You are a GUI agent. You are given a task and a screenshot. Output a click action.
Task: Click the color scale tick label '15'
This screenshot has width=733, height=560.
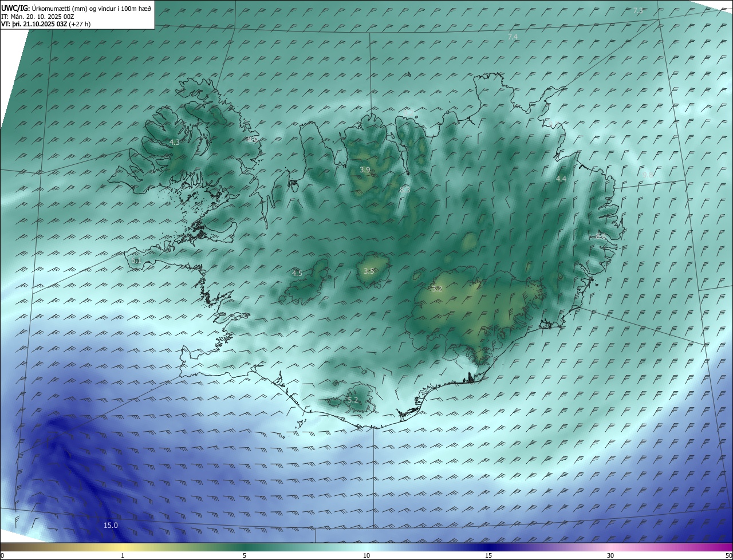[x=488, y=555]
